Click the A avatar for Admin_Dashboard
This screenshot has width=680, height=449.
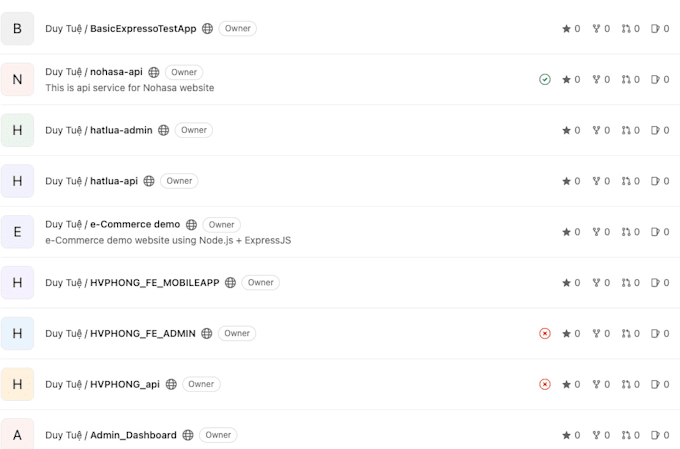pos(17,435)
